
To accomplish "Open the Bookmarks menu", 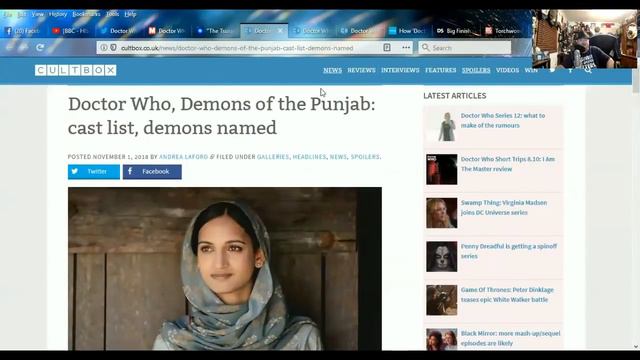I will pos(86,14).
